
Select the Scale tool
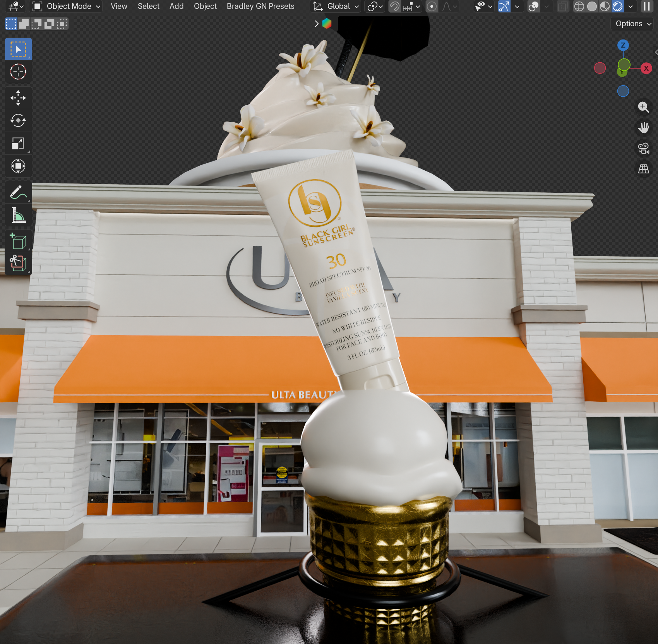click(18, 144)
